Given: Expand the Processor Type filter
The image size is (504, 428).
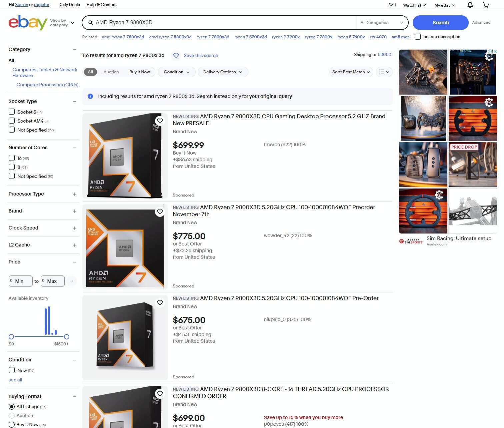Looking at the screenshot, I should (x=75, y=194).
